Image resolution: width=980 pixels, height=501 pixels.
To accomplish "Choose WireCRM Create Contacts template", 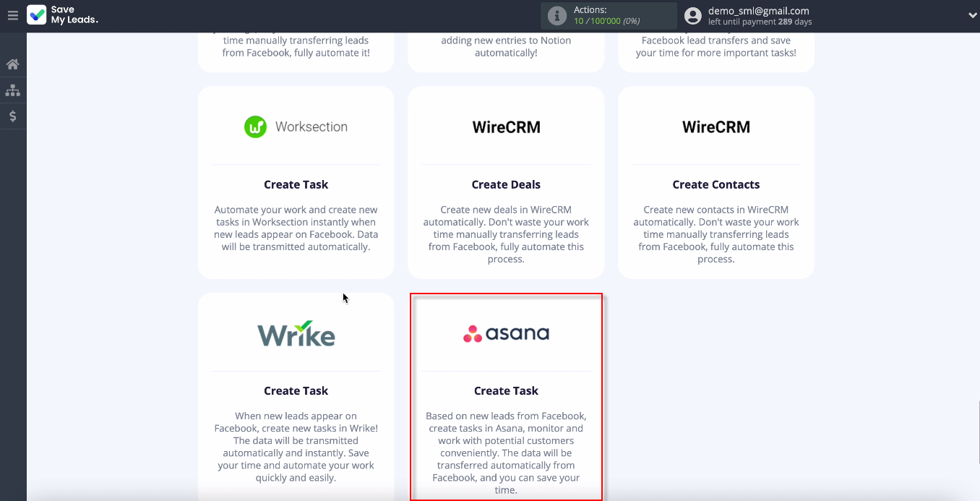I will [x=715, y=184].
